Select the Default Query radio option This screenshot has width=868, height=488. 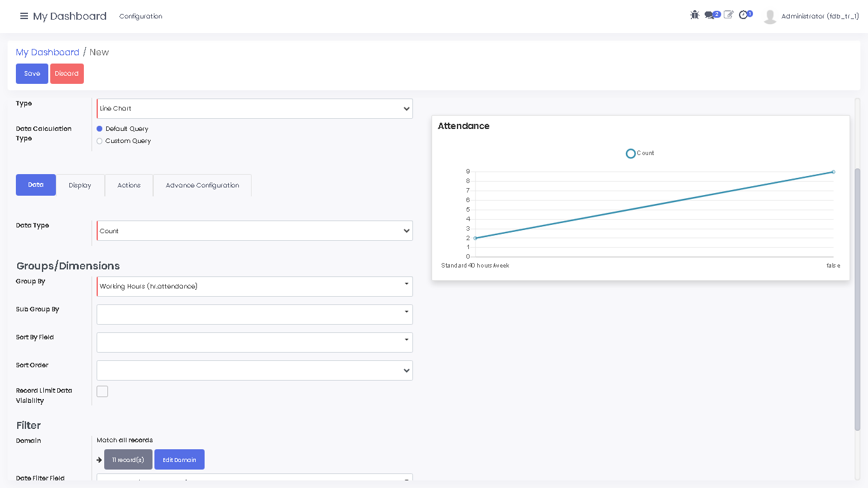coord(100,129)
